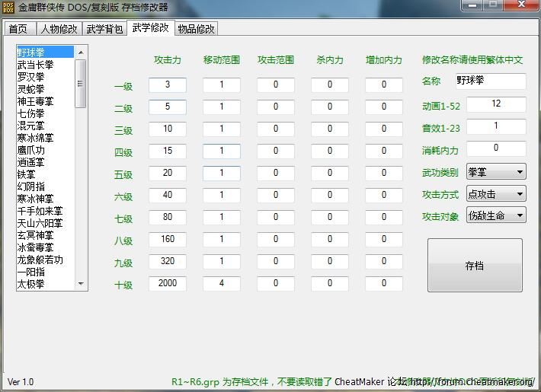
Task: Click the 音效1-23 sound effect field
Action: point(495,126)
